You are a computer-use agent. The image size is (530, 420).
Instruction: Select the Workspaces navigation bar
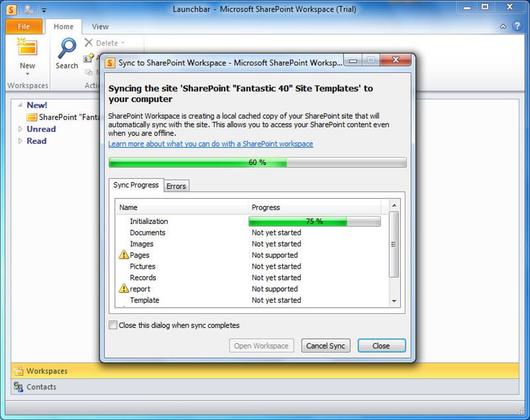[265, 371]
